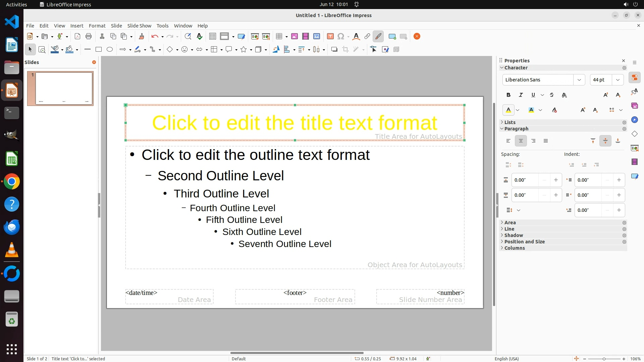Image resolution: width=644 pixels, height=362 pixels.
Task: Select the Rectangle shape tool
Action: click(98, 50)
